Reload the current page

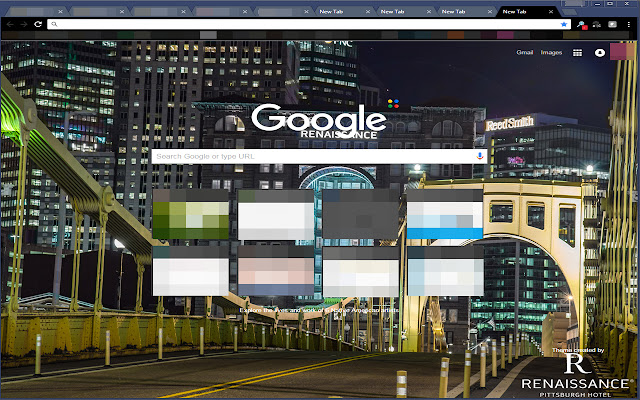pos(38,24)
